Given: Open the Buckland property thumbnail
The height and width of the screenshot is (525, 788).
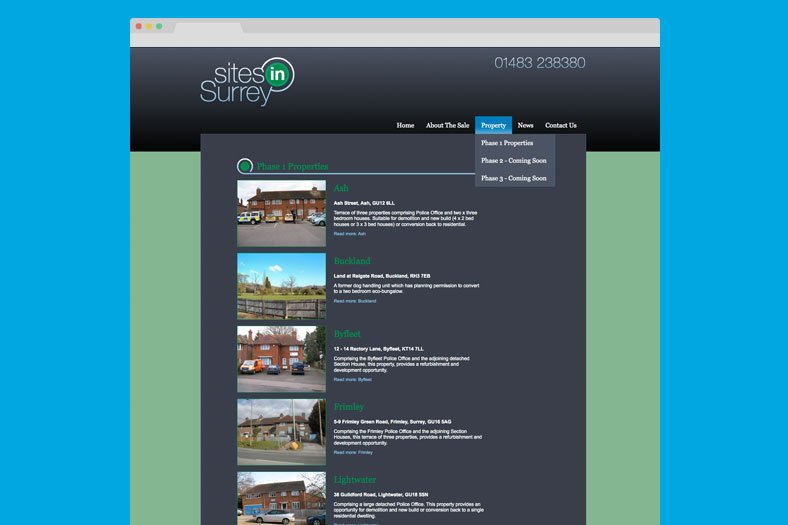Looking at the screenshot, I should (x=281, y=286).
